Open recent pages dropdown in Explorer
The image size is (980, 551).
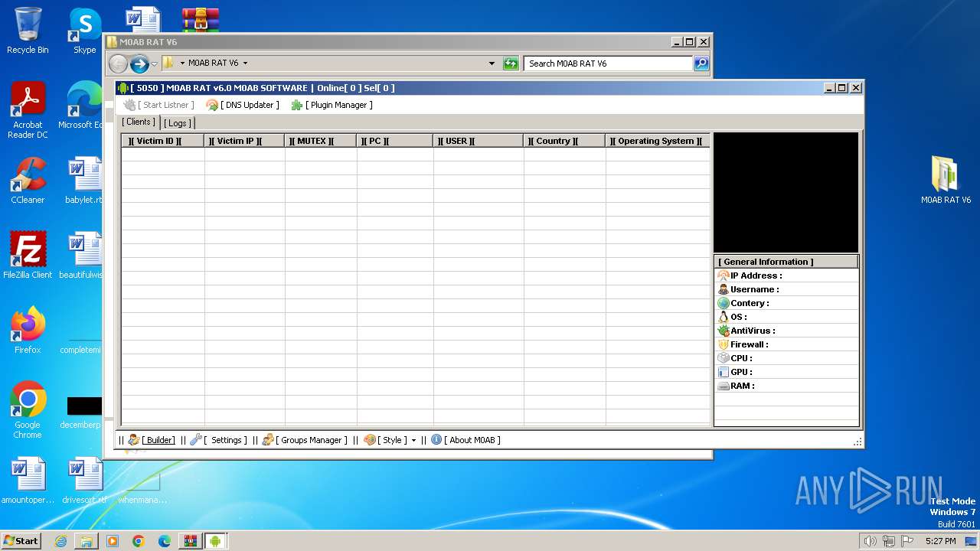click(154, 64)
